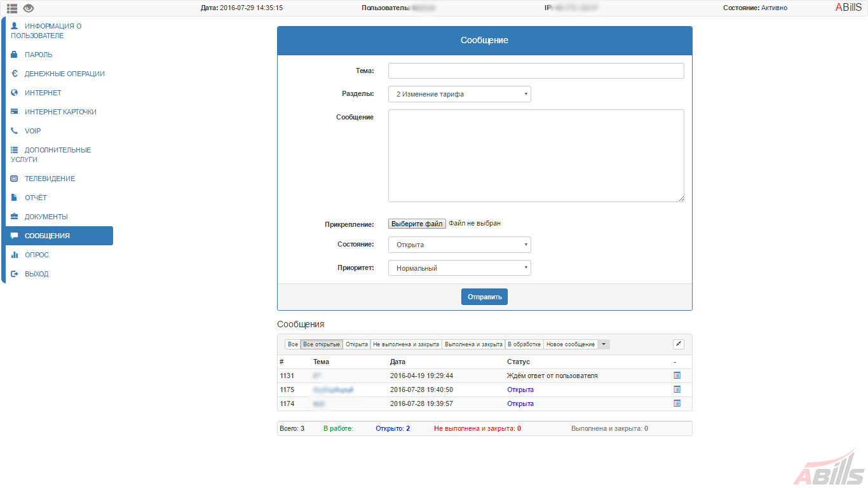Screen dimensions: 868x488
Task: Click the Тема input field
Action: [536, 71]
